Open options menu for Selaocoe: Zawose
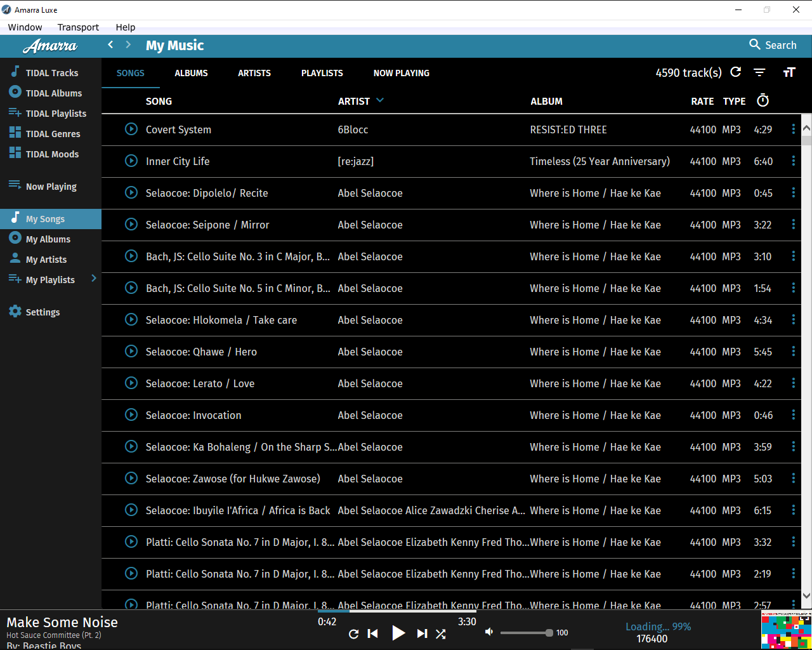The image size is (812, 650). pos(794,478)
